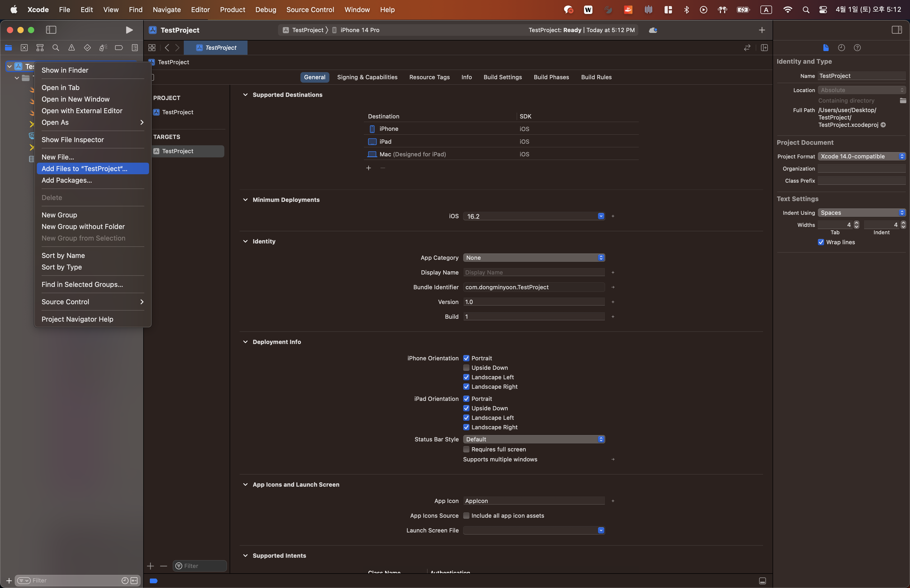This screenshot has width=910, height=588.
Task: Open the App Category dropdown
Action: point(534,258)
